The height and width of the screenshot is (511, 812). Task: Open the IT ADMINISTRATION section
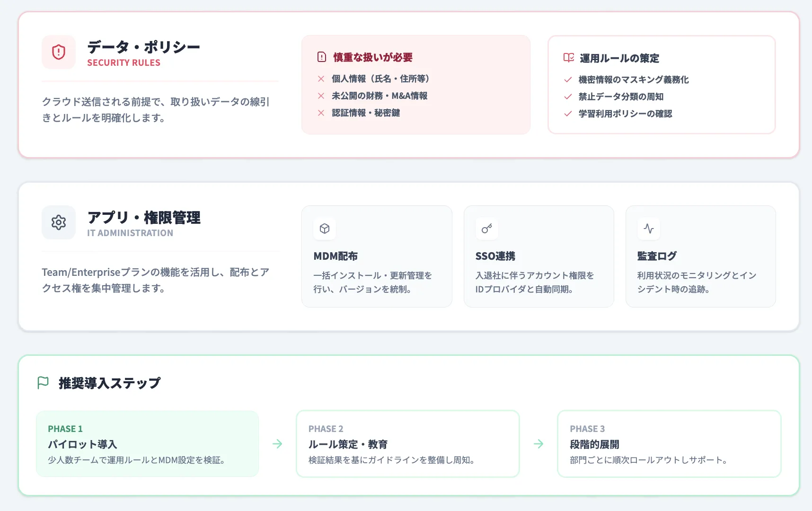(130, 232)
